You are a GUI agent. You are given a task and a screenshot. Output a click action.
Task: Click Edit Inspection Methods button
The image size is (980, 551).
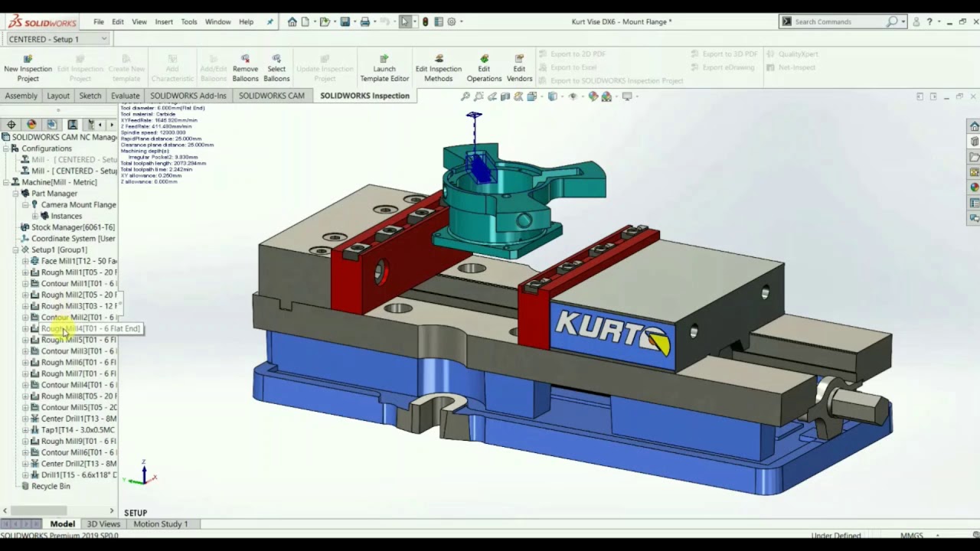[x=439, y=68]
